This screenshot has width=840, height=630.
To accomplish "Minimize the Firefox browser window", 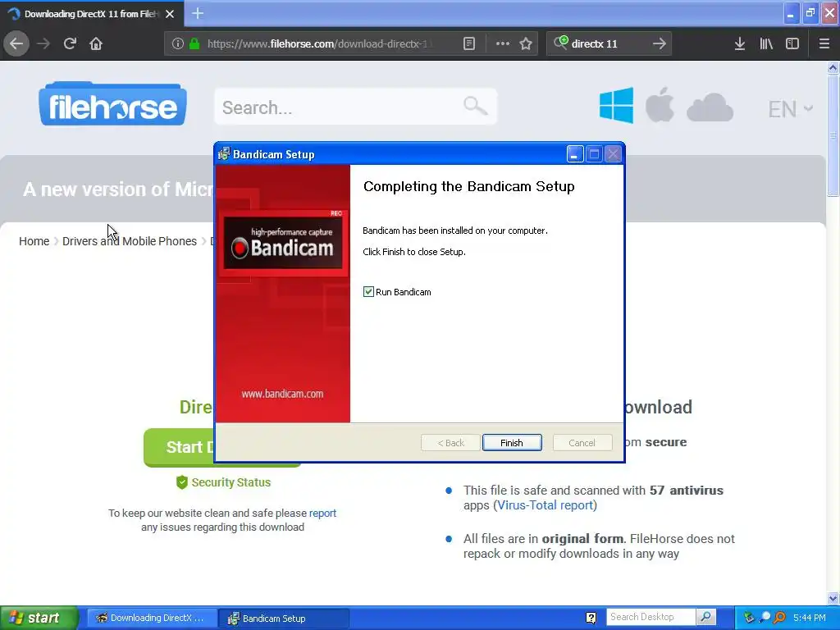I will [x=790, y=13].
